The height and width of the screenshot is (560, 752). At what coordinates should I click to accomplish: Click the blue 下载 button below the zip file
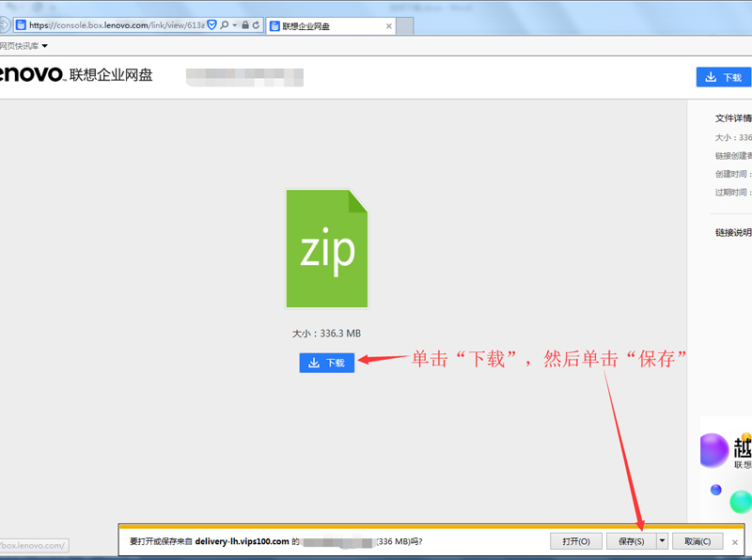pyautogui.click(x=326, y=363)
